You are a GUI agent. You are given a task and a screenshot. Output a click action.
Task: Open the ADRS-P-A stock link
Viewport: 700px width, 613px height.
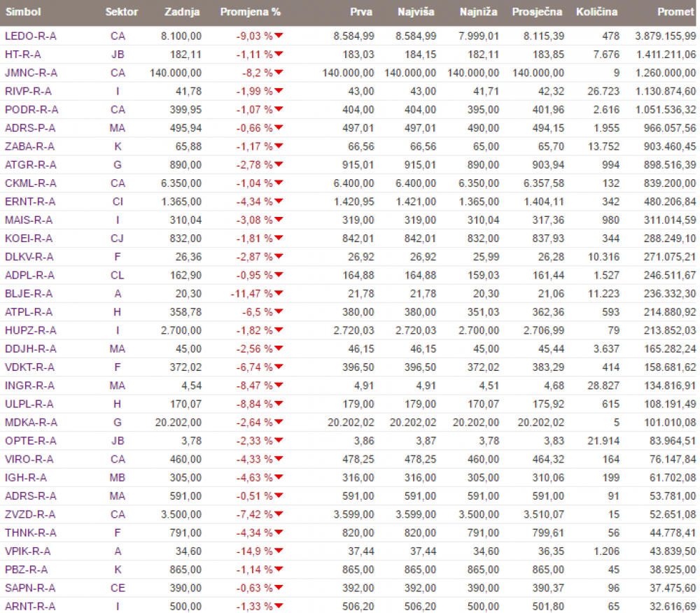[x=30, y=128]
